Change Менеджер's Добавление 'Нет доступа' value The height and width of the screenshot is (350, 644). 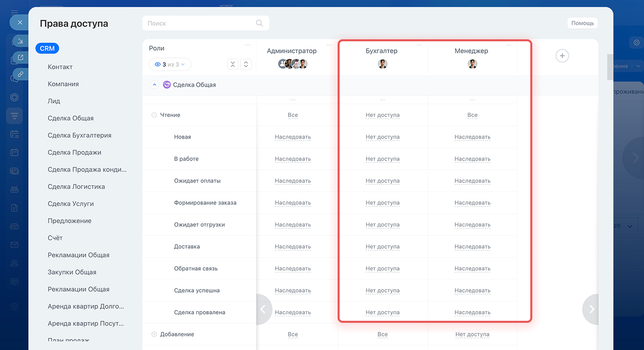(x=472, y=334)
